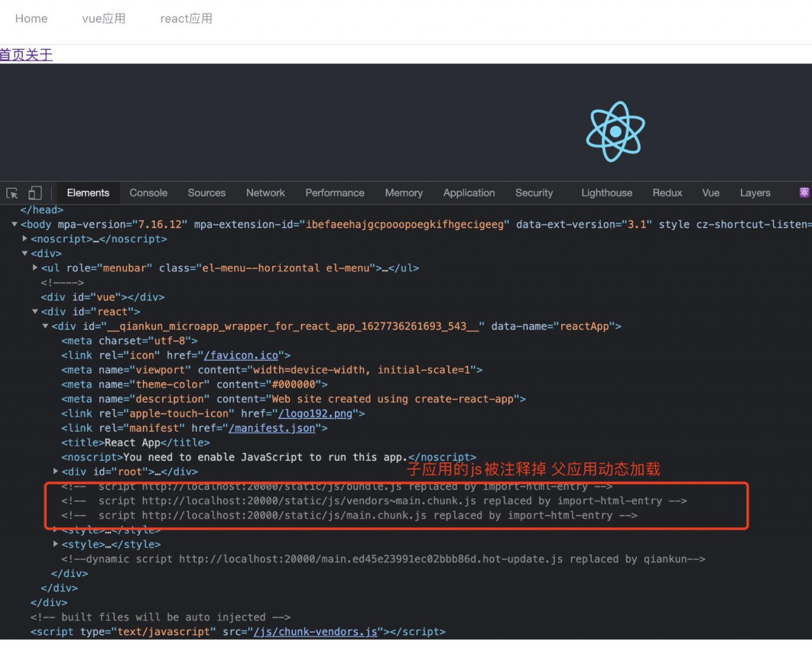
Task: Expand the style node above the dynamic script comment
Action: 56,545
